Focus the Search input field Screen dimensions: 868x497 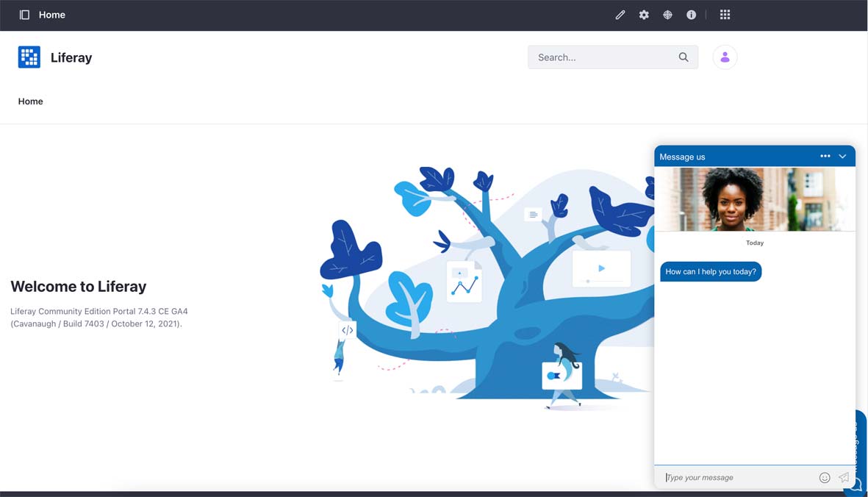(603, 57)
